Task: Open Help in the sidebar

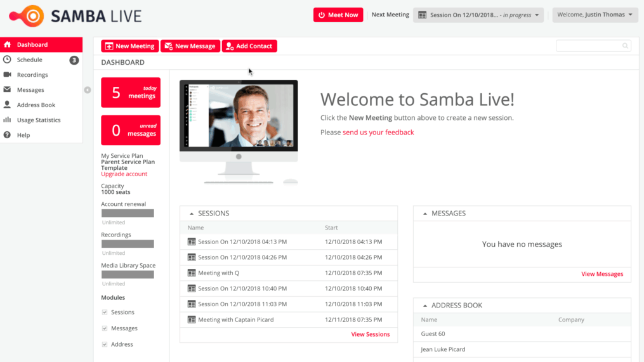Action: (41, 134)
